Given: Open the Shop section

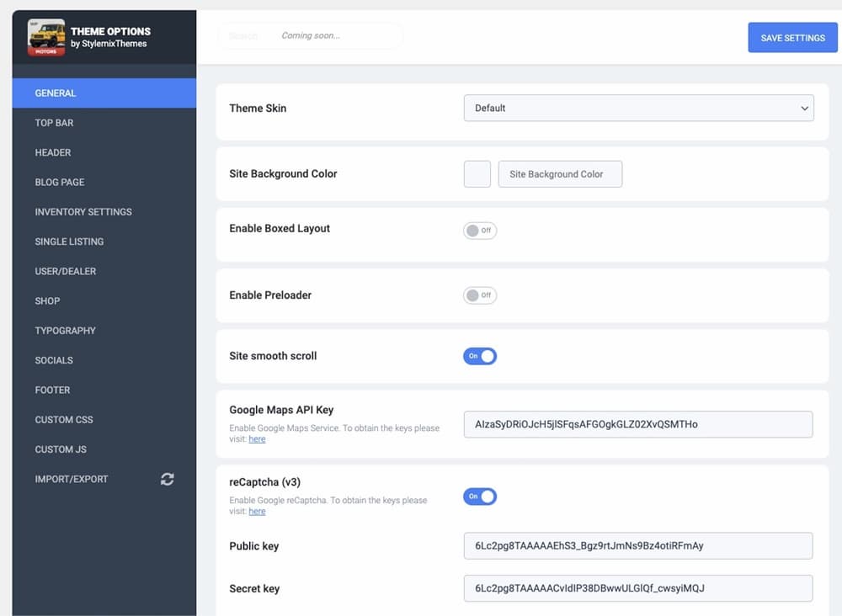Looking at the screenshot, I should click(104, 301).
